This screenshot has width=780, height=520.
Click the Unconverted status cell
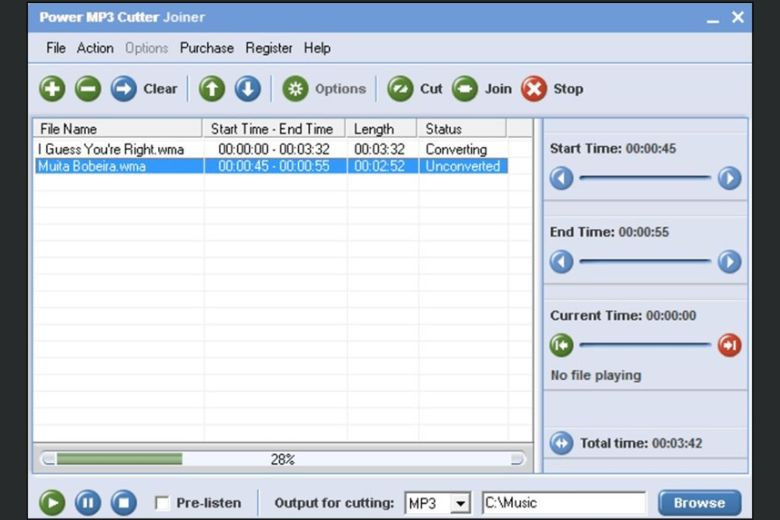[x=463, y=166]
